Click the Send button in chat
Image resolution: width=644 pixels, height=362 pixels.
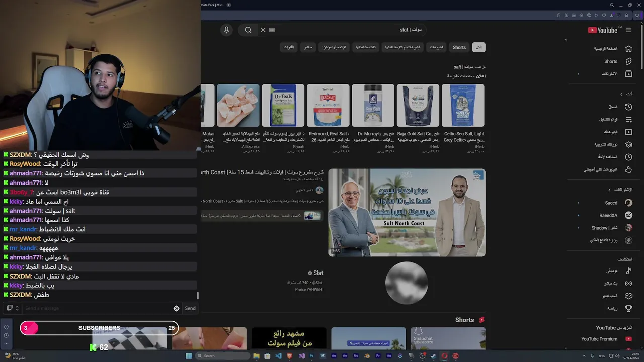[190, 308]
